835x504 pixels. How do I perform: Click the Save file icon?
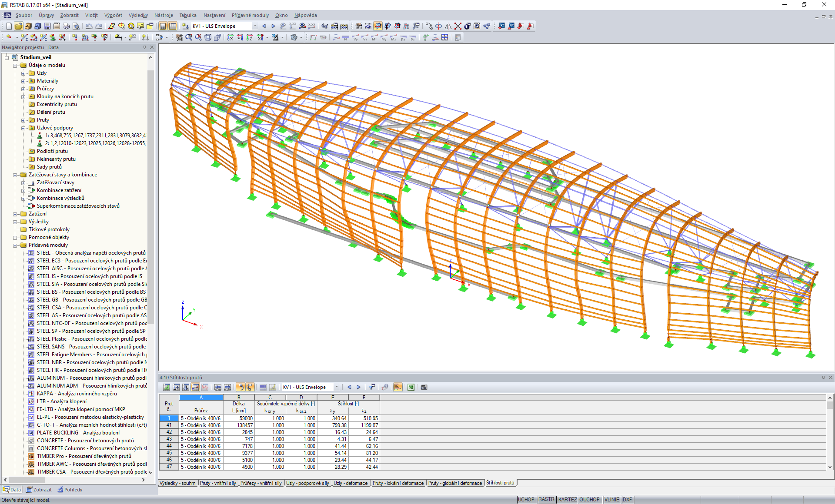pos(47,26)
